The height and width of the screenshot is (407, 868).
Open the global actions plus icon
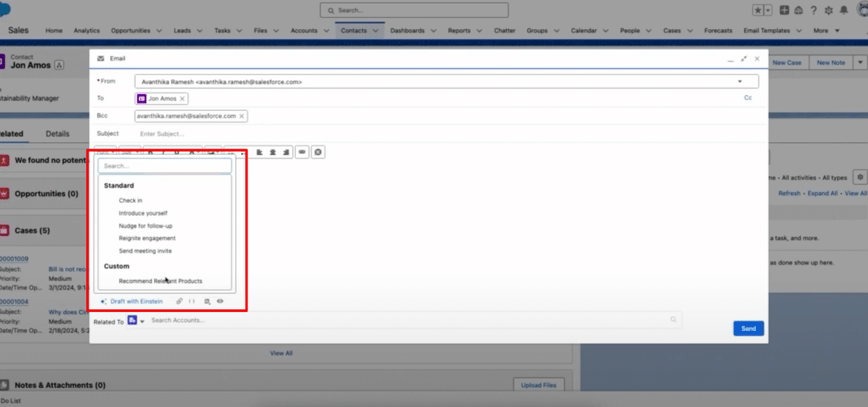coord(785,10)
